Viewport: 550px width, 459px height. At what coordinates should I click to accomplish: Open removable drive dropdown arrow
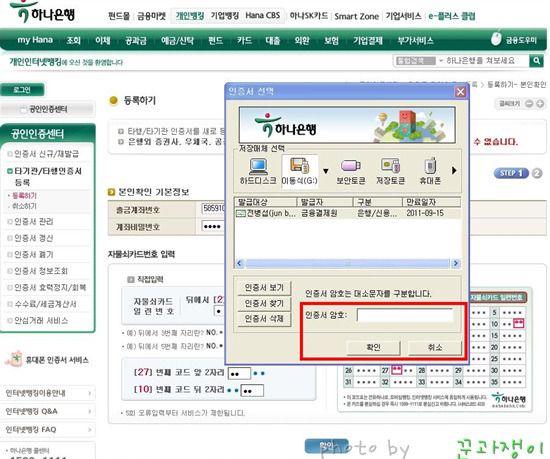(326, 171)
